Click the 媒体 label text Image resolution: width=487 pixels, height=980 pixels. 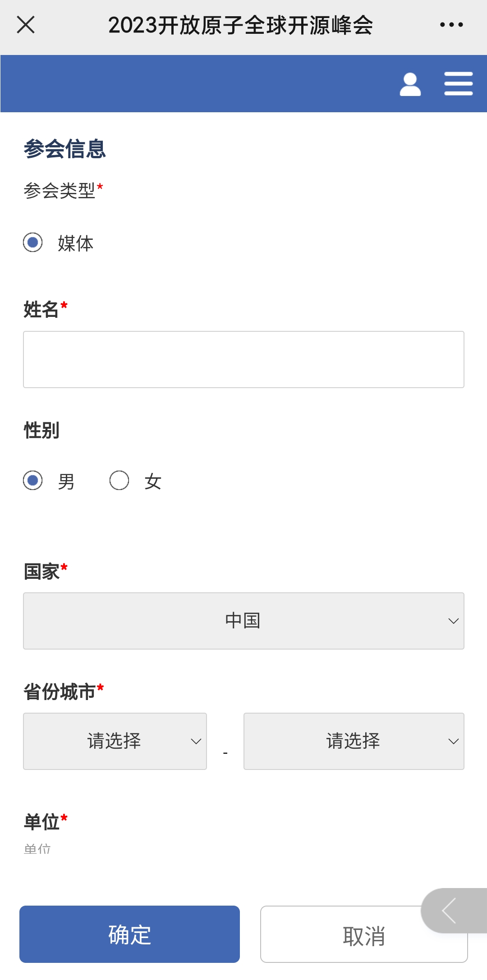coord(76,243)
